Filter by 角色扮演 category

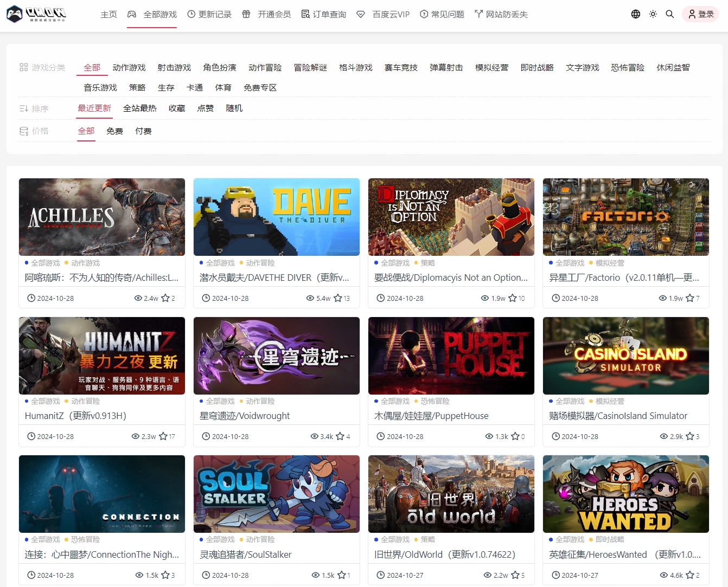(x=220, y=67)
